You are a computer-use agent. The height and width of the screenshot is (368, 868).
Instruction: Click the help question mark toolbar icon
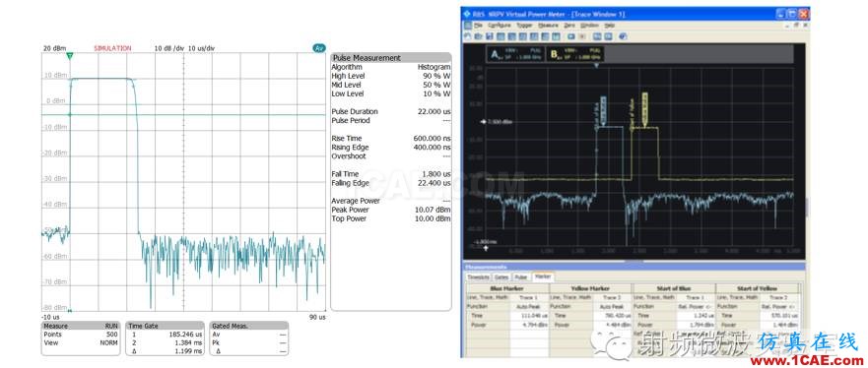tap(623, 36)
